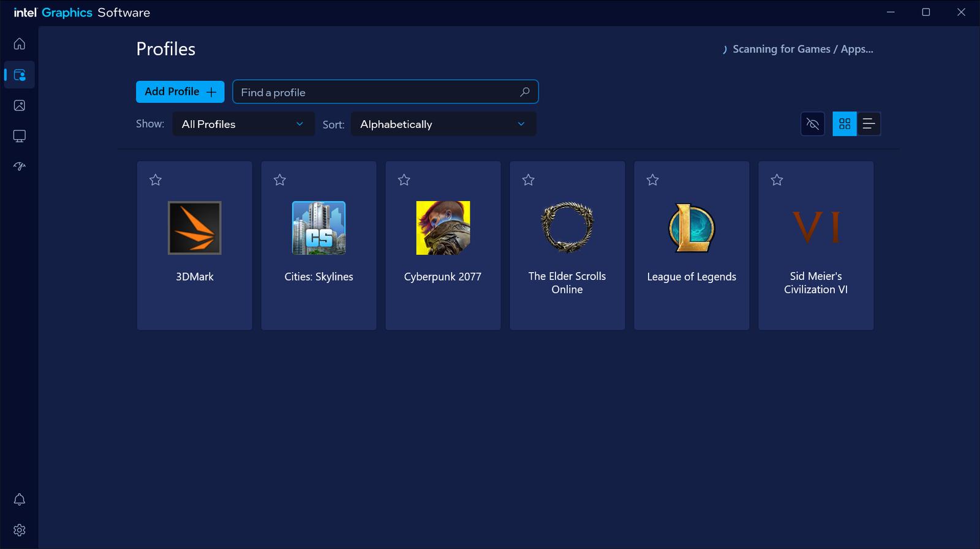Open the Notifications bell
Screen dimensions: 980x549
(x=20, y=499)
